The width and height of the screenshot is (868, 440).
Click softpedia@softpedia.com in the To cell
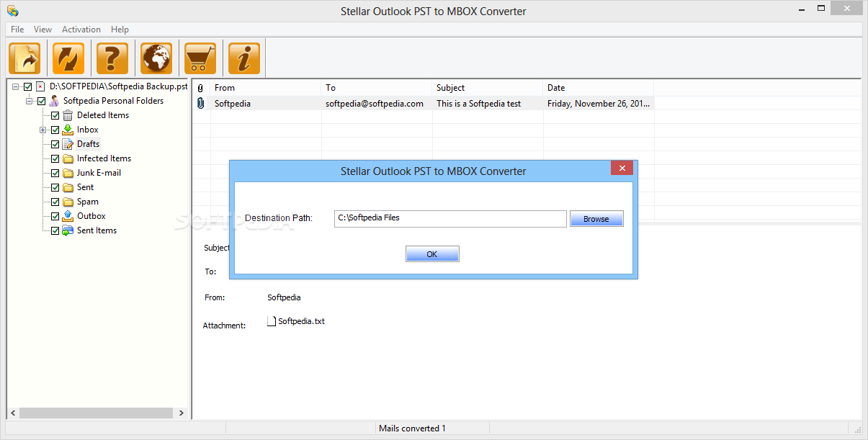pos(375,104)
